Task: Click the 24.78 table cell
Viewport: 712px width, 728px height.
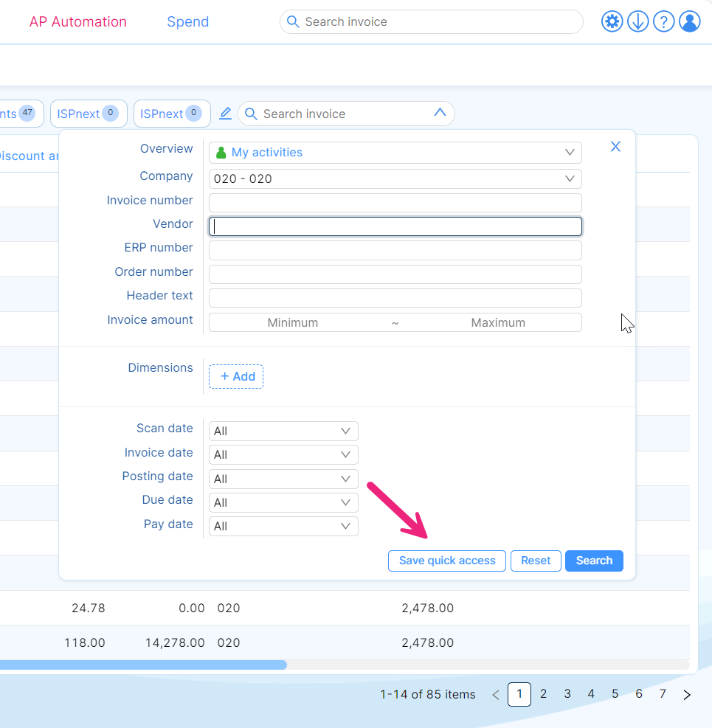Action: pos(89,609)
